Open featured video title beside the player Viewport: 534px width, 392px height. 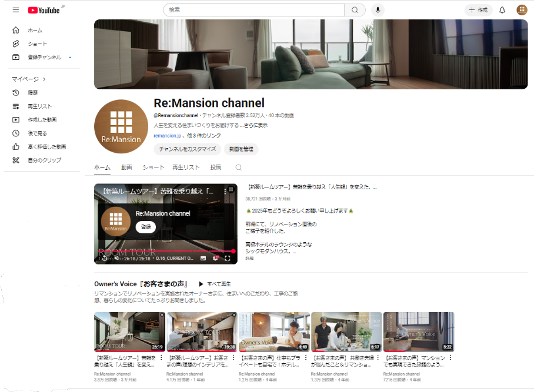pyautogui.click(x=312, y=187)
